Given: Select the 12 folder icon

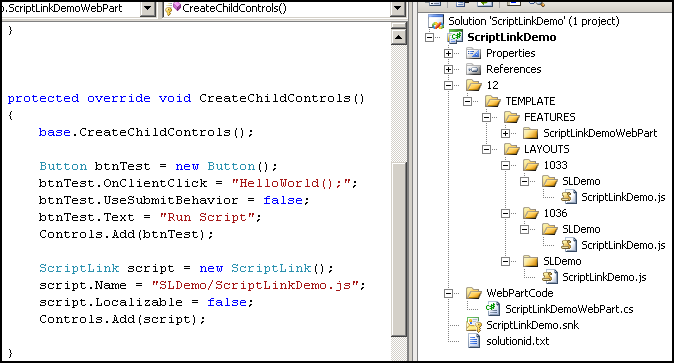Looking at the screenshot, I should (x=473, y=85).
